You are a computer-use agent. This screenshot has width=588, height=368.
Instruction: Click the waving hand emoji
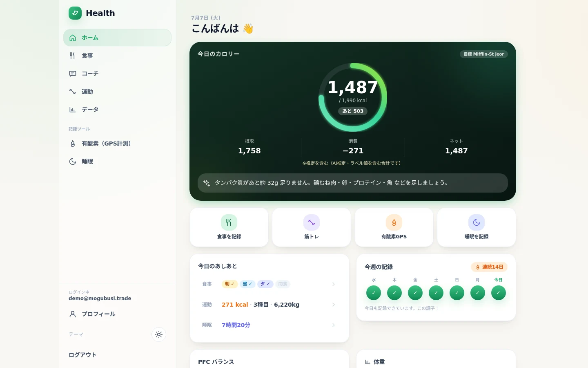(x=248, y=28)
